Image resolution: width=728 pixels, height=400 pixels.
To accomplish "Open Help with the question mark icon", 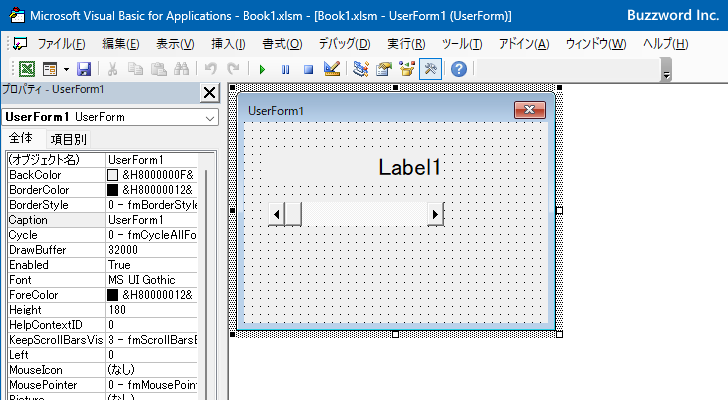I will click(459, 69).
